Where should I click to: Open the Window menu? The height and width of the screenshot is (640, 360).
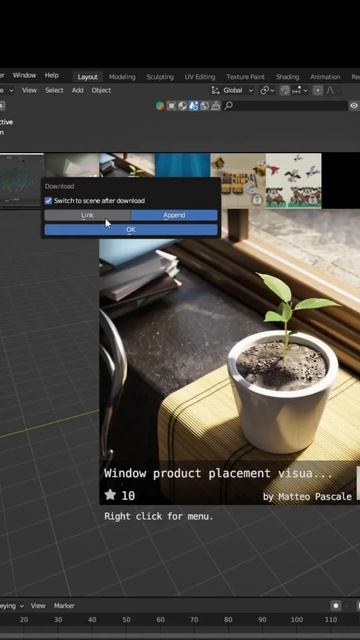tap(24, 76)
